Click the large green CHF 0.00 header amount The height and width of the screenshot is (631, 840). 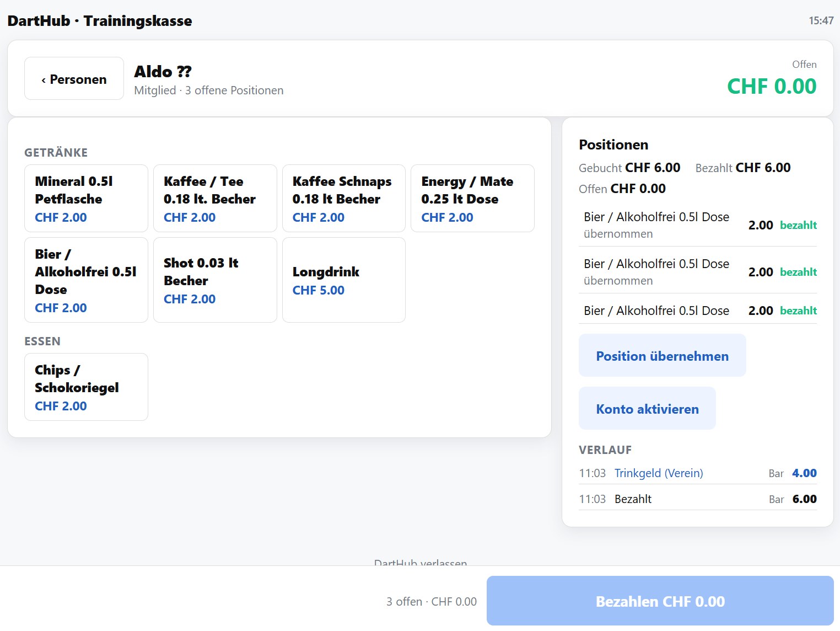[772, 86]
